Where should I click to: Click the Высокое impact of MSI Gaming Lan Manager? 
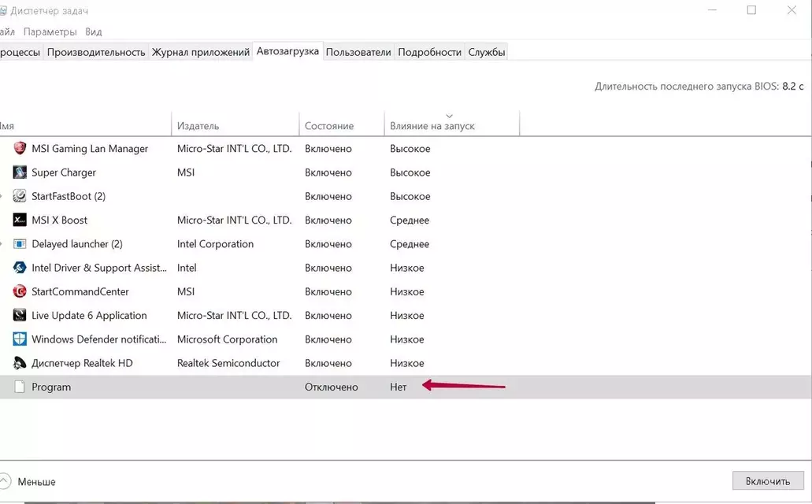(410, 149)
